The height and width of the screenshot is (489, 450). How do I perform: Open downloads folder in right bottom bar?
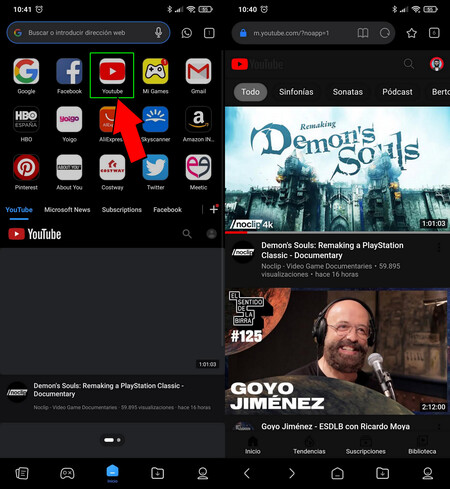(382, 473)
